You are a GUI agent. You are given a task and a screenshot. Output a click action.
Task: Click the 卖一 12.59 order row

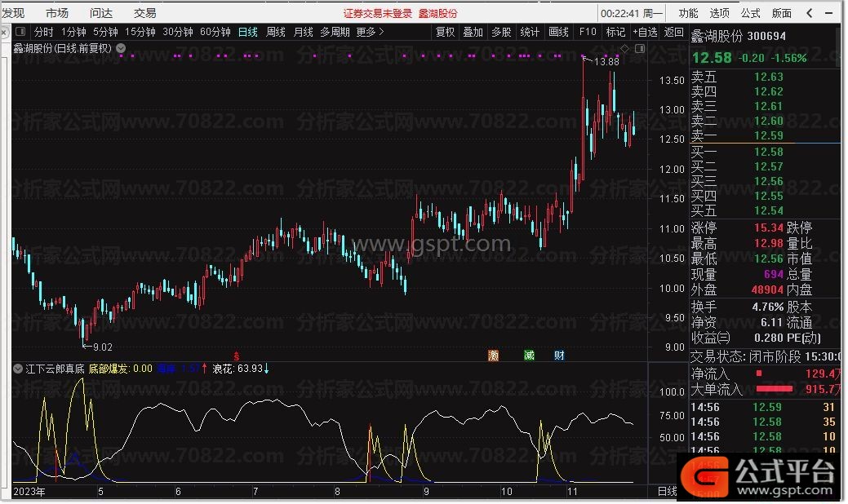pyautogui.click(x=765, y=135)
